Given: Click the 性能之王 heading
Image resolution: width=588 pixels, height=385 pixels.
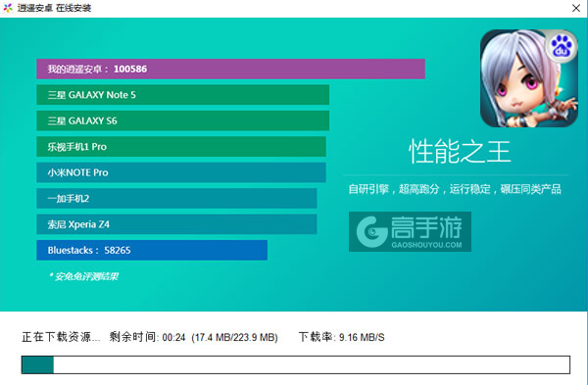Looking at the screenshot, I should tap(460, 152).
